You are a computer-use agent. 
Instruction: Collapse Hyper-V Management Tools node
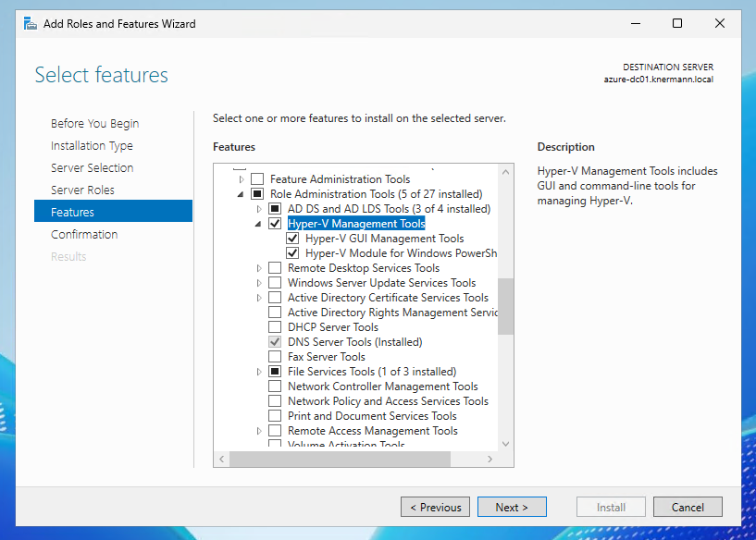pyautogui.click(x=258, y=224)
